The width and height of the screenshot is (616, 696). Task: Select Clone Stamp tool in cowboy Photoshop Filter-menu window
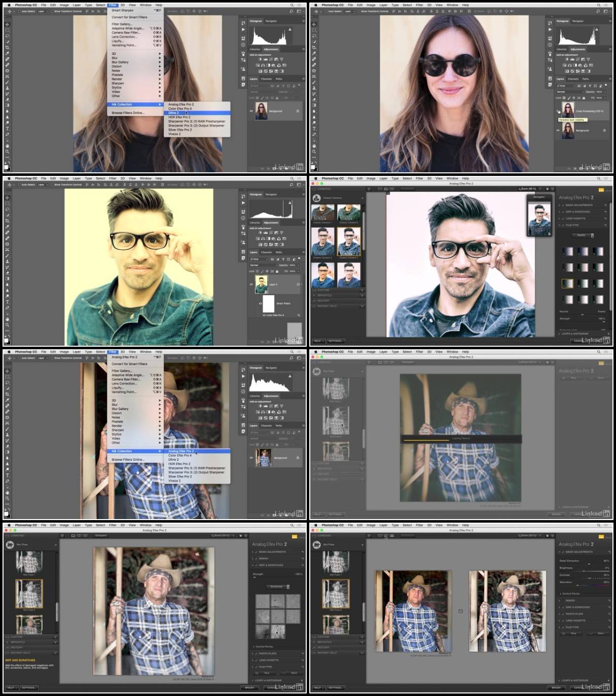(7, 434)
